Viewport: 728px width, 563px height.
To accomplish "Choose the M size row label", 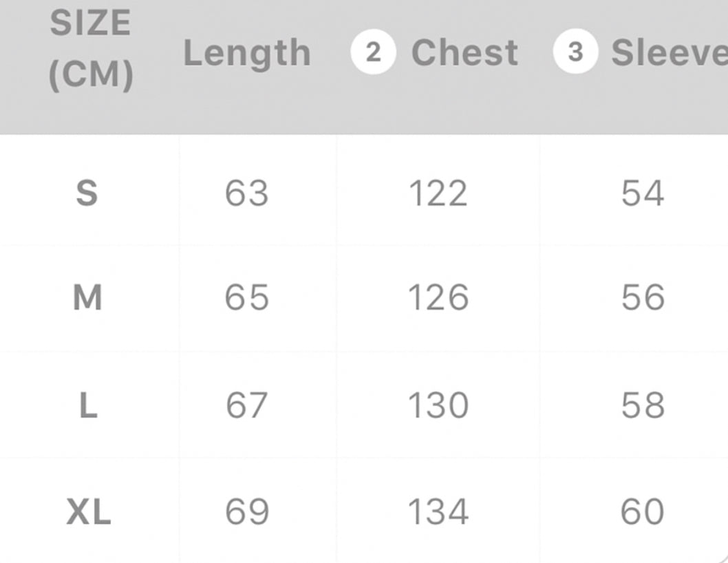I will 87,299.
